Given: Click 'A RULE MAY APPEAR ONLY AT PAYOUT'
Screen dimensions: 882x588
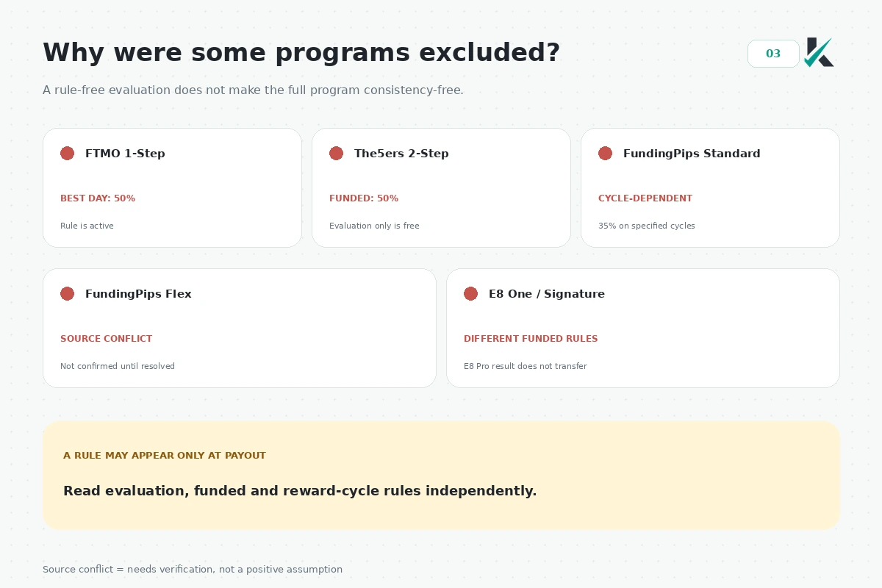Looking at the screenshot, I should 165,456.
